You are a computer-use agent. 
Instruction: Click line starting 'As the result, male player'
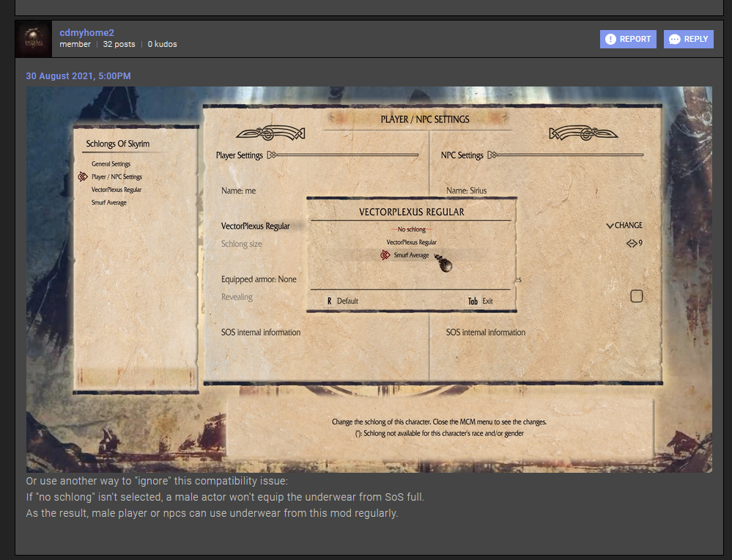tap(212, 513)
